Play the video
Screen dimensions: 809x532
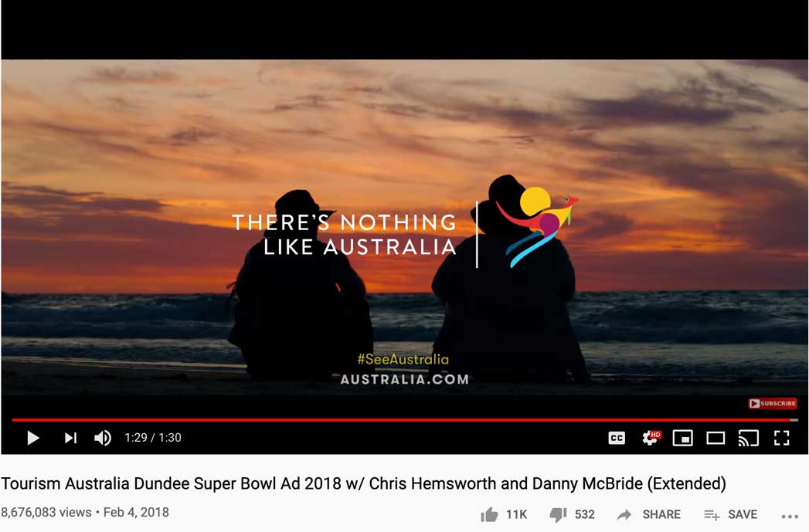pos(33,438)
